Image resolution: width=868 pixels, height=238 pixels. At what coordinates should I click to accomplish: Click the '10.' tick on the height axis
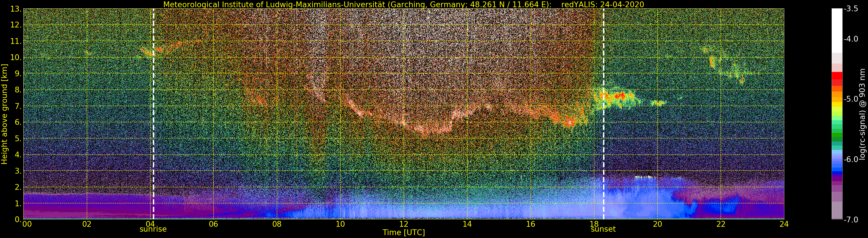[x=16, y=57]
